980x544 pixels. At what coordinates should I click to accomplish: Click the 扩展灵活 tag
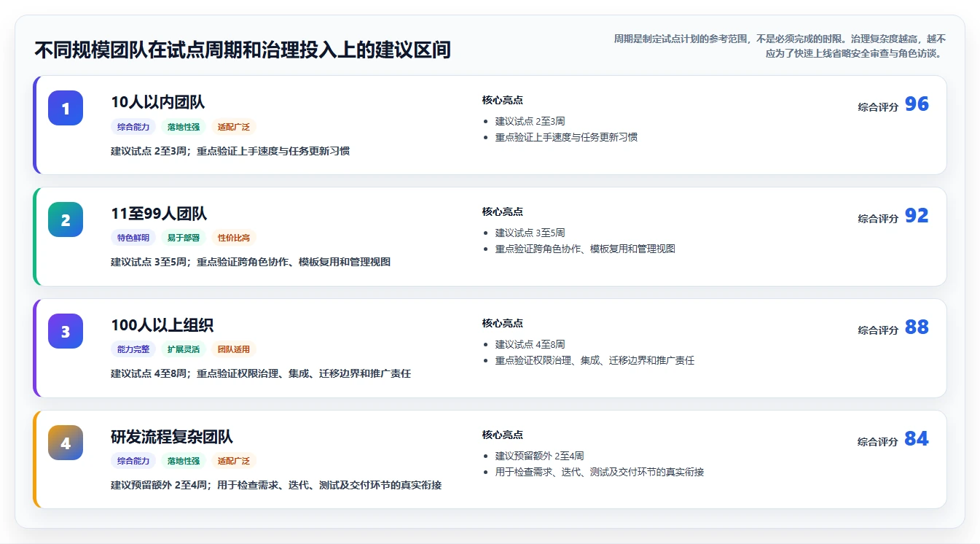click(184, 349)
